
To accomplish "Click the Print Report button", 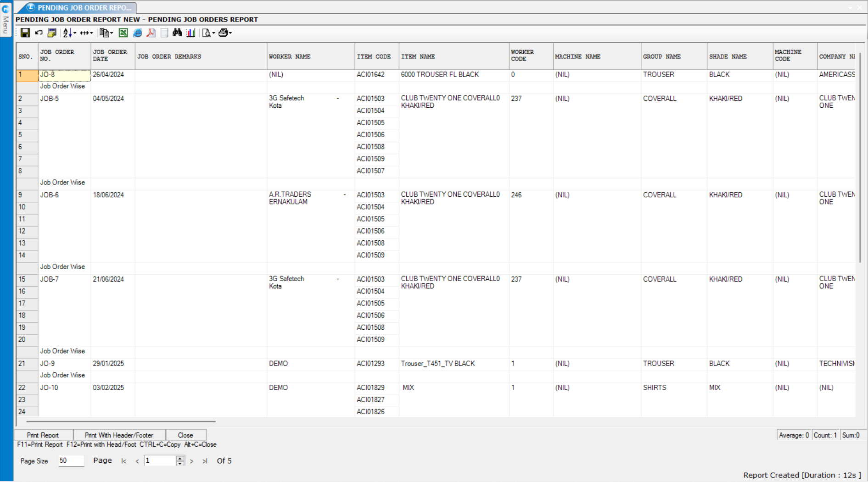I will pyautogui.click(x=43, y=435).
